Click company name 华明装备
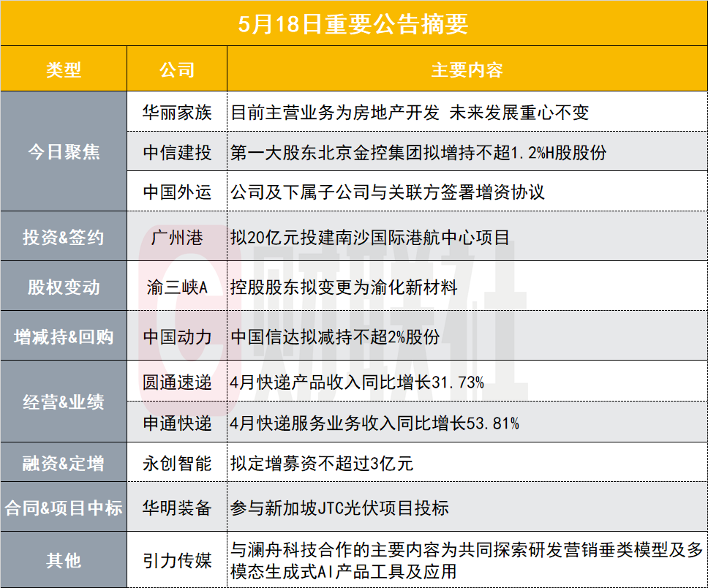 pyautogui.click(x=177, y=508)
